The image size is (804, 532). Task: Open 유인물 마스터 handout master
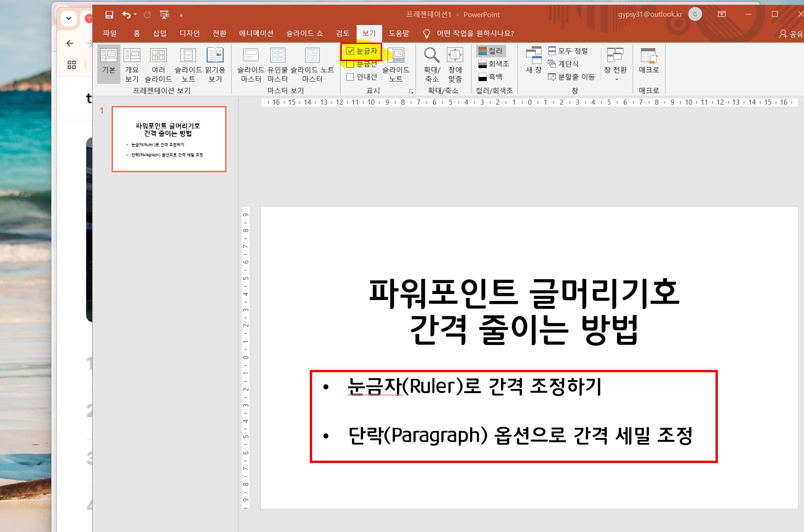tap(277, 65)
